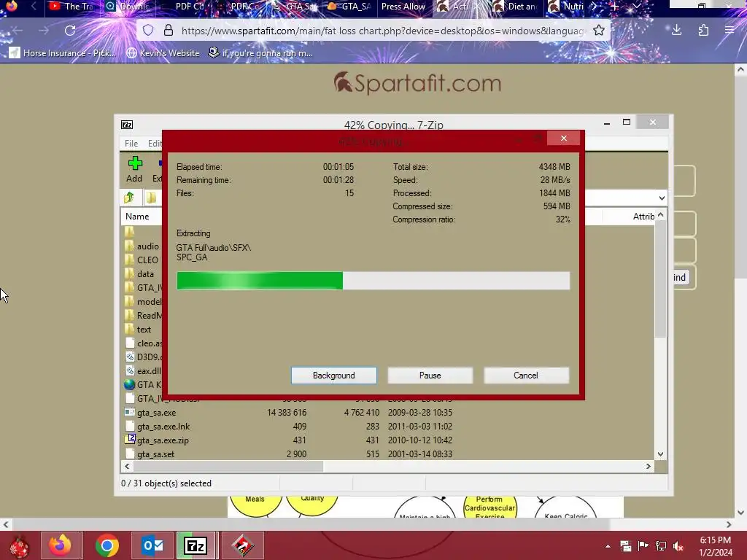The width and height of the screenshot is (747, 560).
Task: Click the eax.dll file icon
Action: [x=130, y=370]
